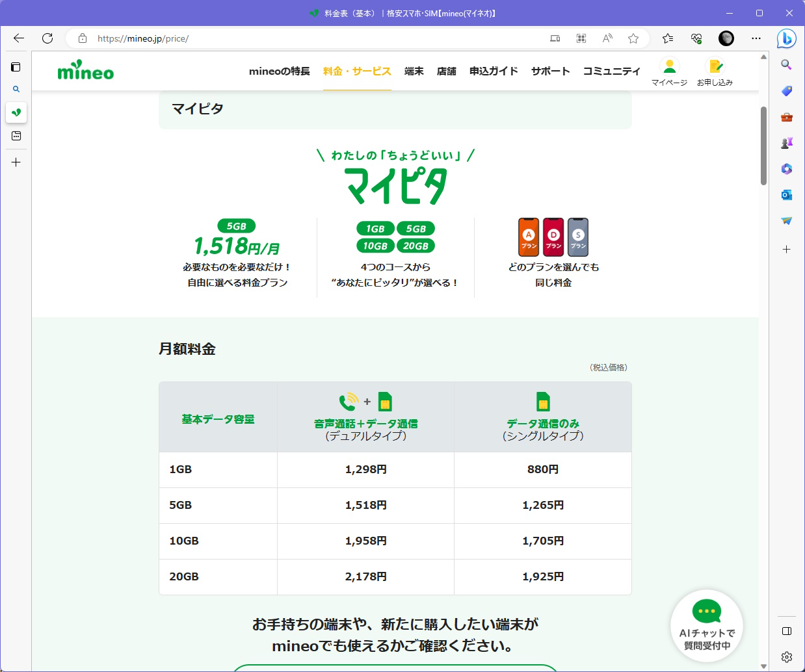Click the 880円 price cell
The height and width of the screenshot is (672, 805).
[x=543, y=469]
